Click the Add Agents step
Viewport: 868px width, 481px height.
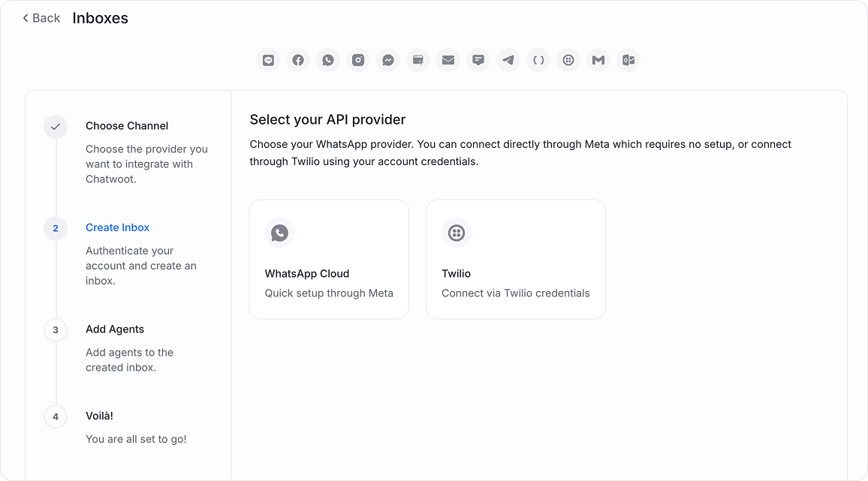coord(115,329)
